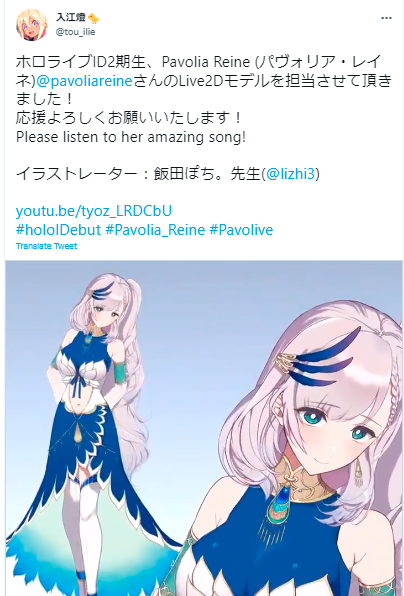The width and height of the screenshot is (404, 596).
Task: Open the @tou_ilie handle link
Action: tap(75, 32)
